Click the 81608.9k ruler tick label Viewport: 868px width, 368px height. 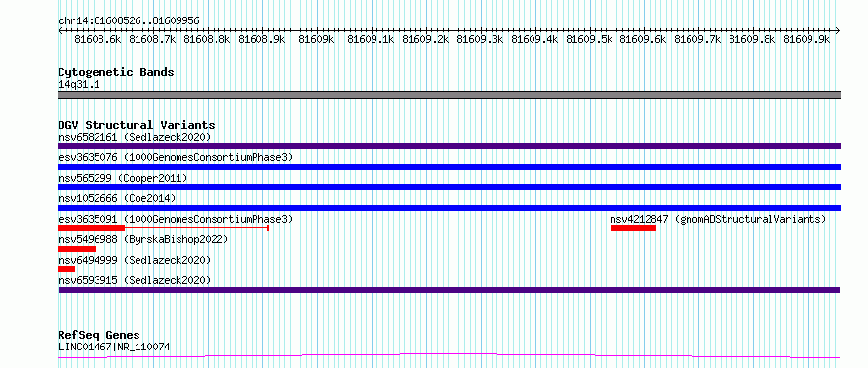pos(261,39)
